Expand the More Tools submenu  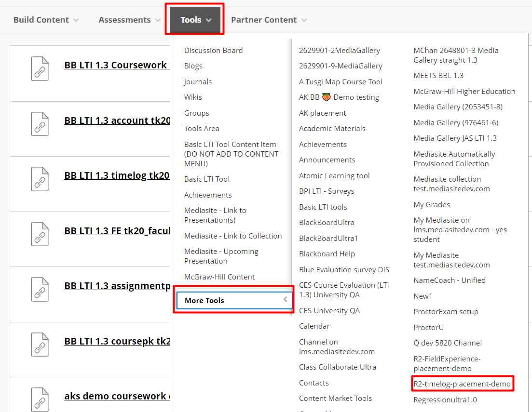[234, 300]
